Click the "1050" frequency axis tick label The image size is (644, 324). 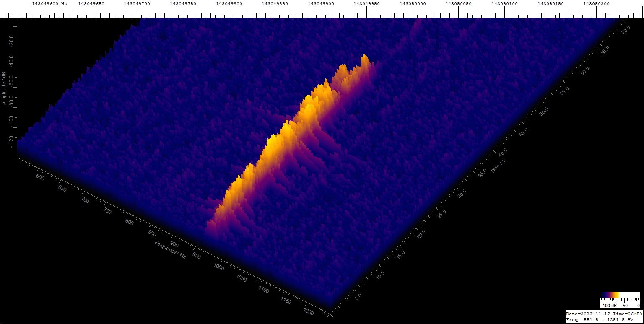tap(241, 278)
